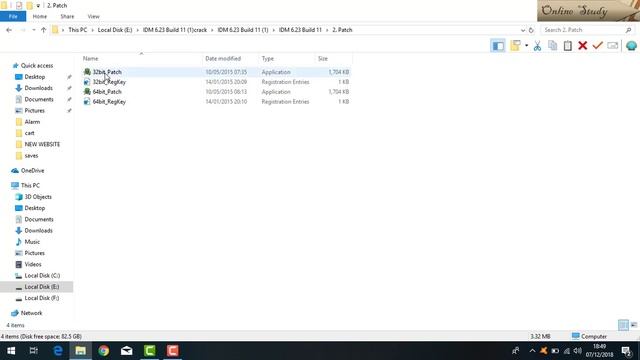This screenshot has height=360, width=640.
Task: Select Network in navigation pane
Action: [x=31, y=313]
